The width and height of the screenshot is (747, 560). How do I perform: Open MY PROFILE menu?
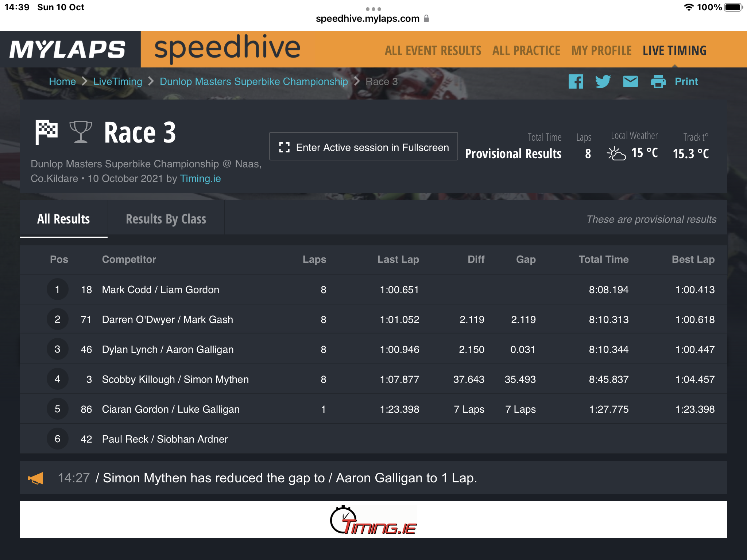tap(601, 51)
